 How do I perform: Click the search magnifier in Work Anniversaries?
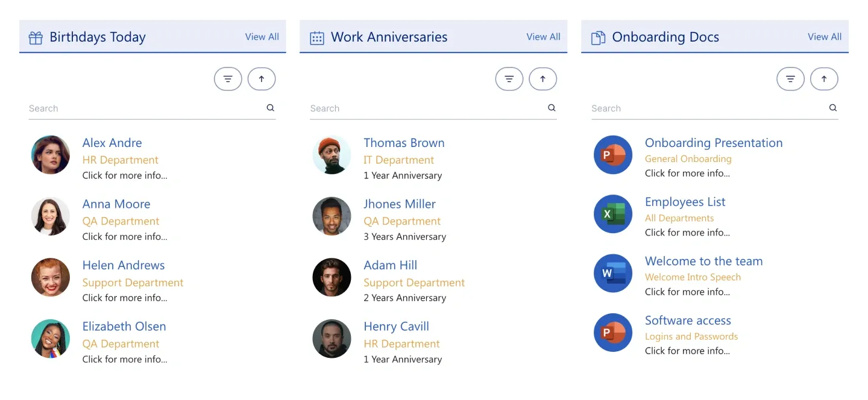pos(552,108)
